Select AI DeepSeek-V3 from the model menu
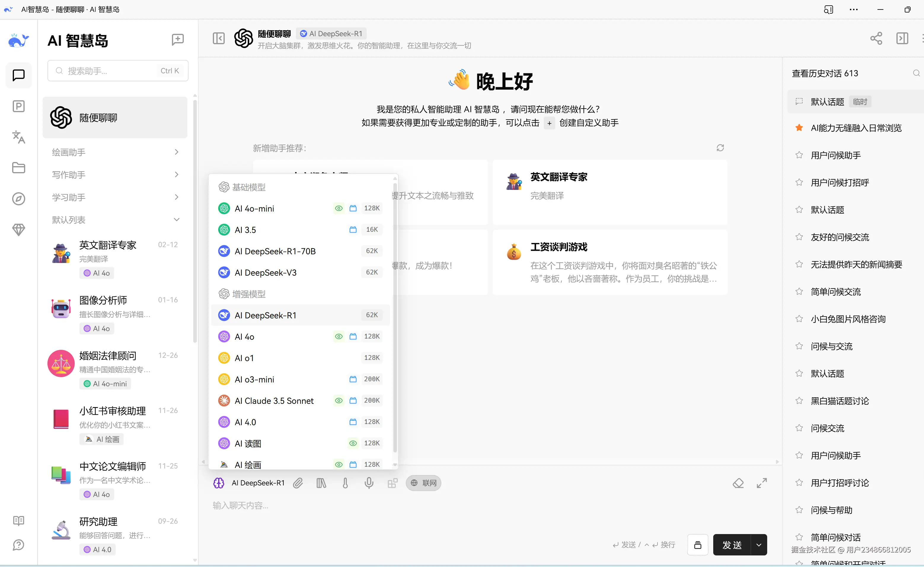The width and height of the screenshot is (924, 567). [x=266, y=272]
